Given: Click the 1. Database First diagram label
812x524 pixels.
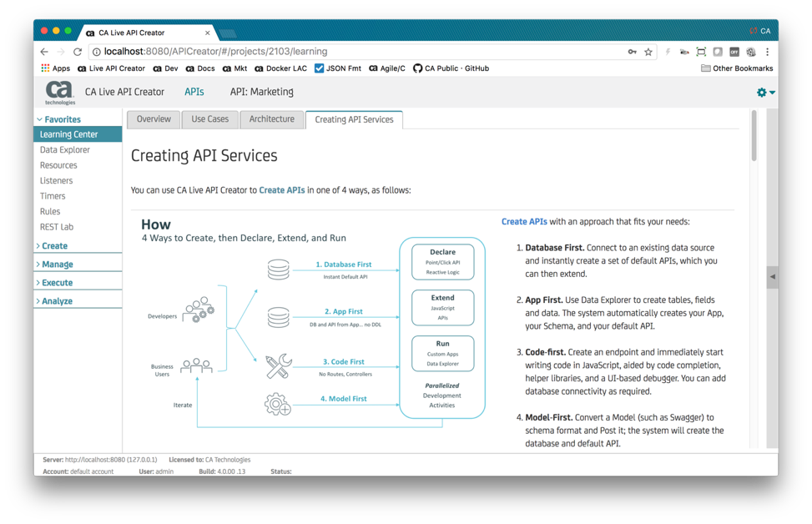Looking at the screenshot, I should pos(343,265).
